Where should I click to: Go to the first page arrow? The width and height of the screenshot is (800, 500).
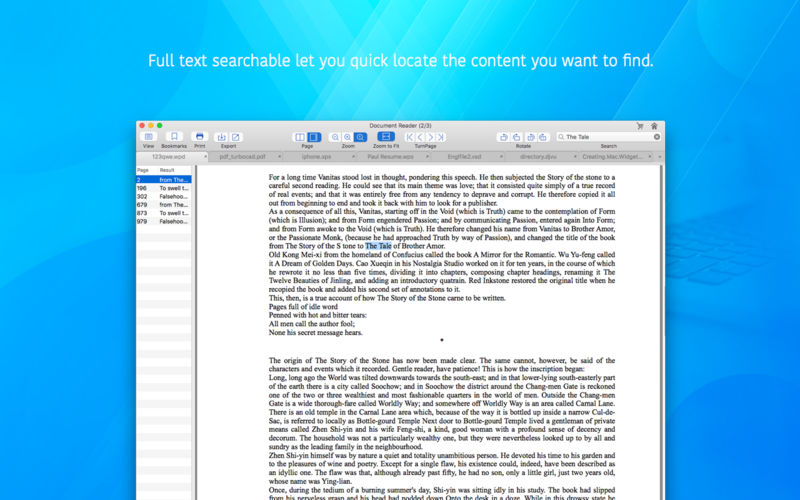410,137
